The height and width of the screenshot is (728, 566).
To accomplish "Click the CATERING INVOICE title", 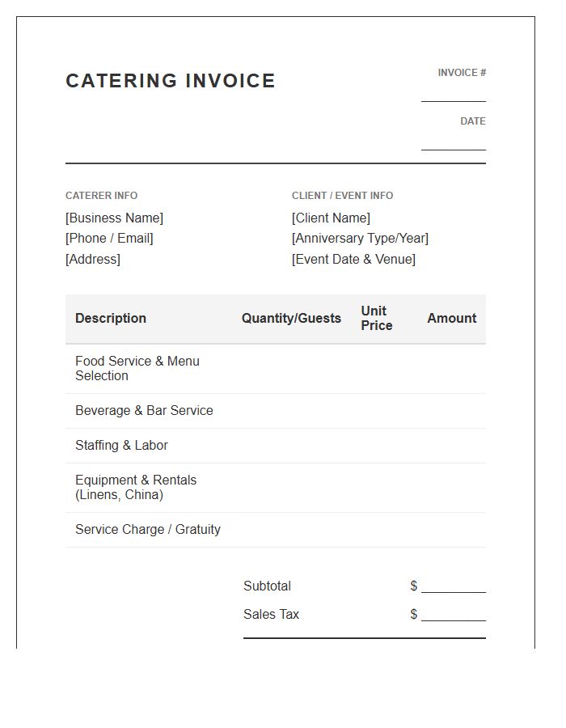I will coord(171,81).
